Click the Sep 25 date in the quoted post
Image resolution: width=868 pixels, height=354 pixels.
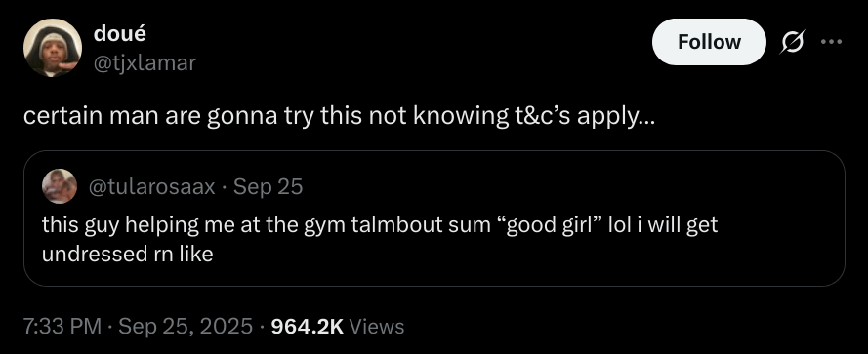coord(268,187)
